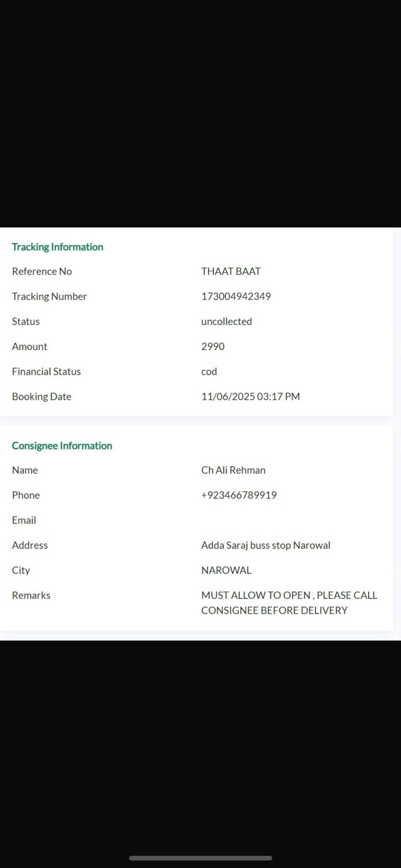Click the Financial Status label
The height and width of the screenshot is (868, 401).
click(x=47, y=372)
